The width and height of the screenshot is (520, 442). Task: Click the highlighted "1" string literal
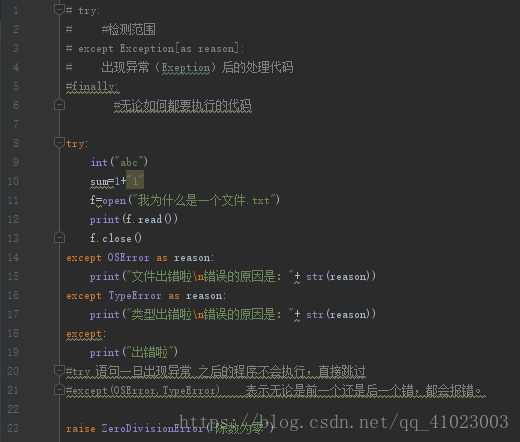(x=135, y=181)
